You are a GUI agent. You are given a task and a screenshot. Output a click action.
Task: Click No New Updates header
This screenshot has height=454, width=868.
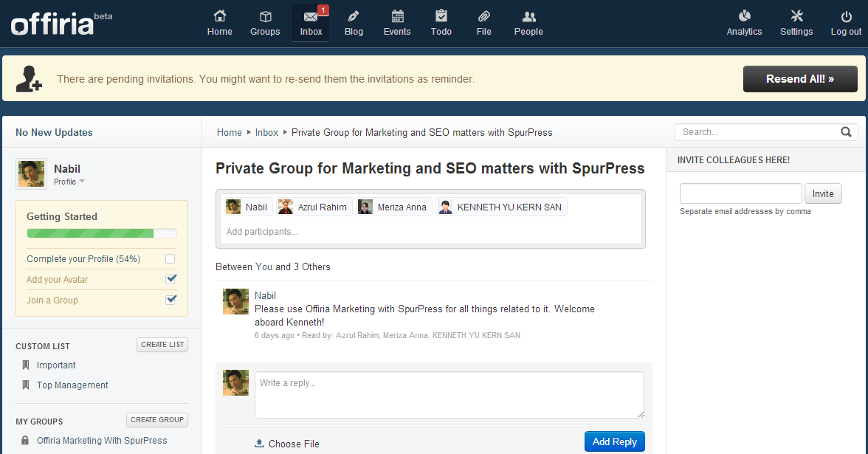(54, 132)
